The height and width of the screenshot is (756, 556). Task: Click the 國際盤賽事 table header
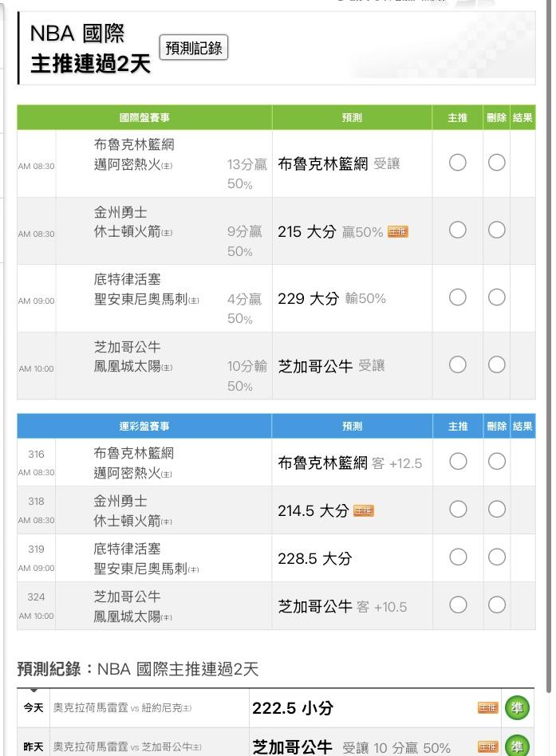point(144,118)
